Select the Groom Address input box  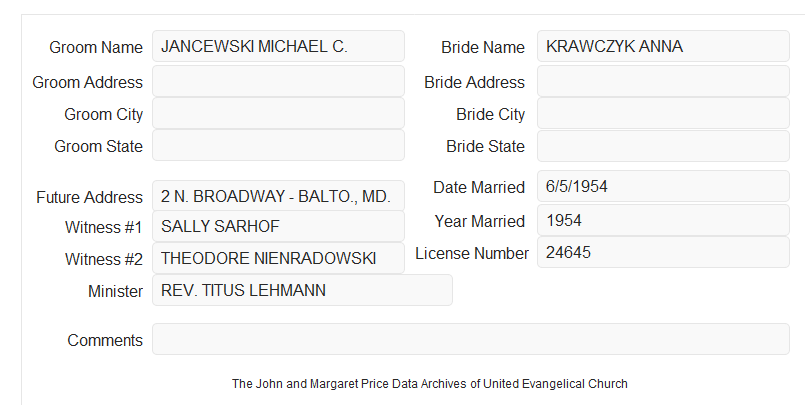click(x=278, y=81)
